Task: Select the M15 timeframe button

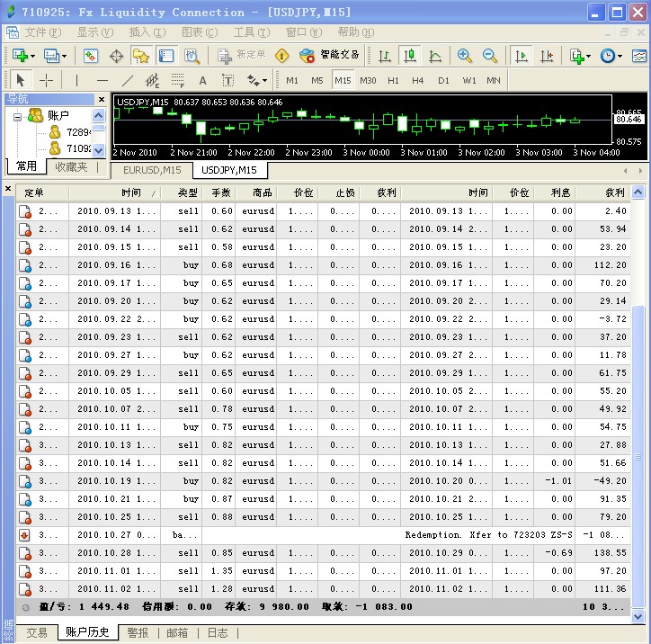Action: (343, 81)
